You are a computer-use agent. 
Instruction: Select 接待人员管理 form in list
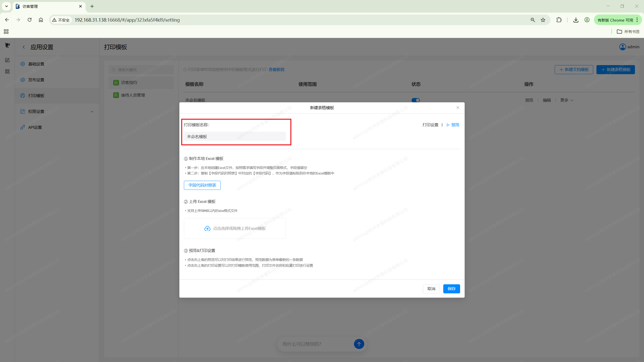click(133, 95)
